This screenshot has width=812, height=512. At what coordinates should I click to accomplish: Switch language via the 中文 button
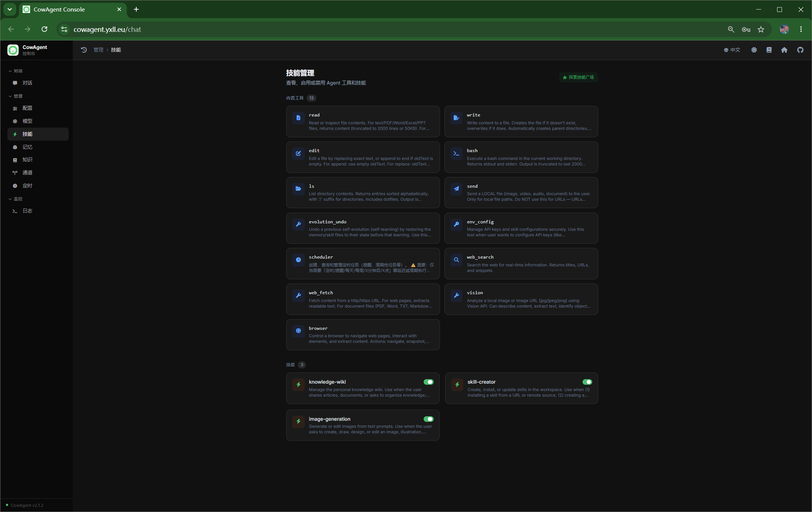coord(732,50)
